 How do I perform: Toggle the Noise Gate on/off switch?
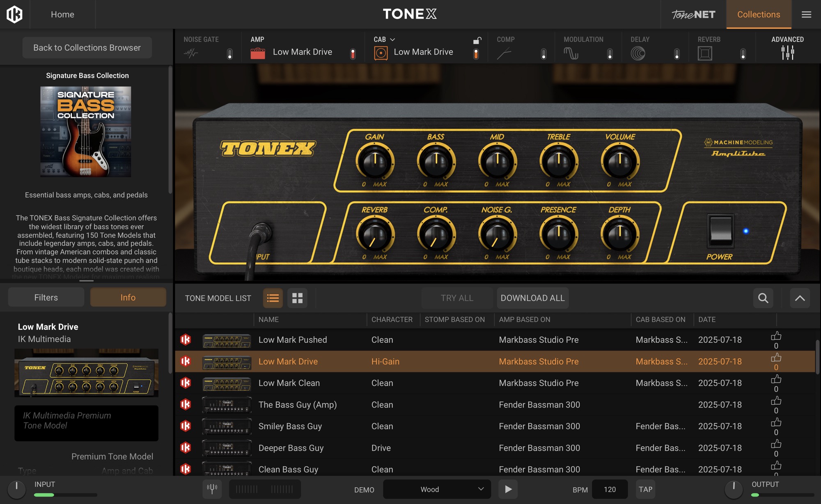pos(230,54)
